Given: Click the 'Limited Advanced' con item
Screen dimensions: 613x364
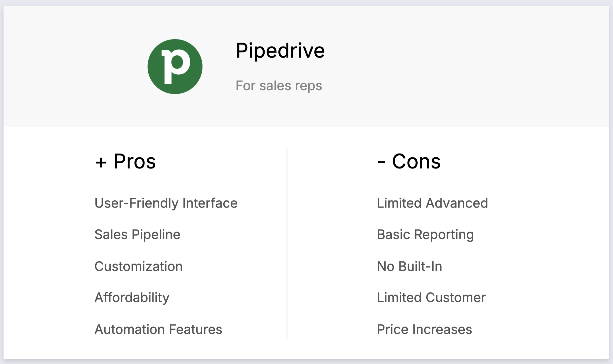Looking at the screenshot, I should click(432, 203).
